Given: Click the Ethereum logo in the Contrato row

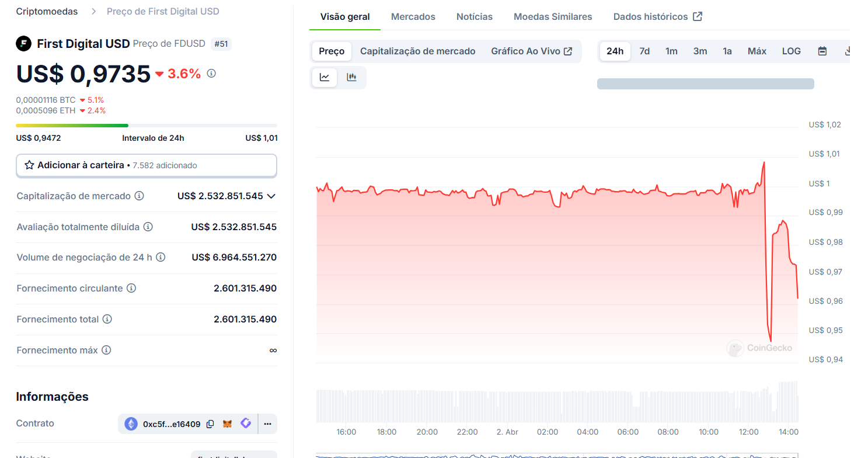Looking at the screenshot, I should (131, 424).
